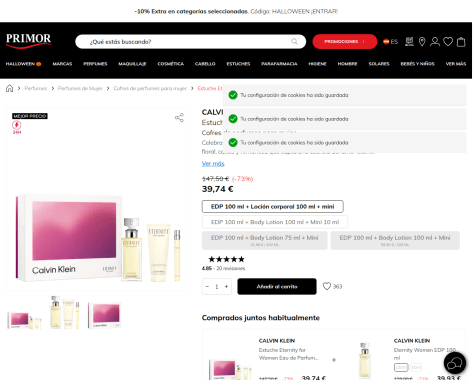The image size is (475, 380).
Task: Select first thumbnail with box and bottles
Action: pos(24,320)
